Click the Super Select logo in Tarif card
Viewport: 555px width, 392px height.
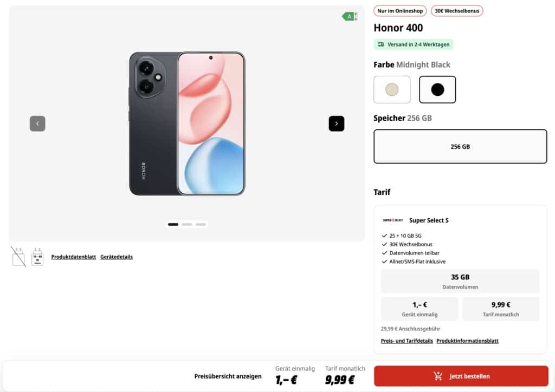(393, 220)
